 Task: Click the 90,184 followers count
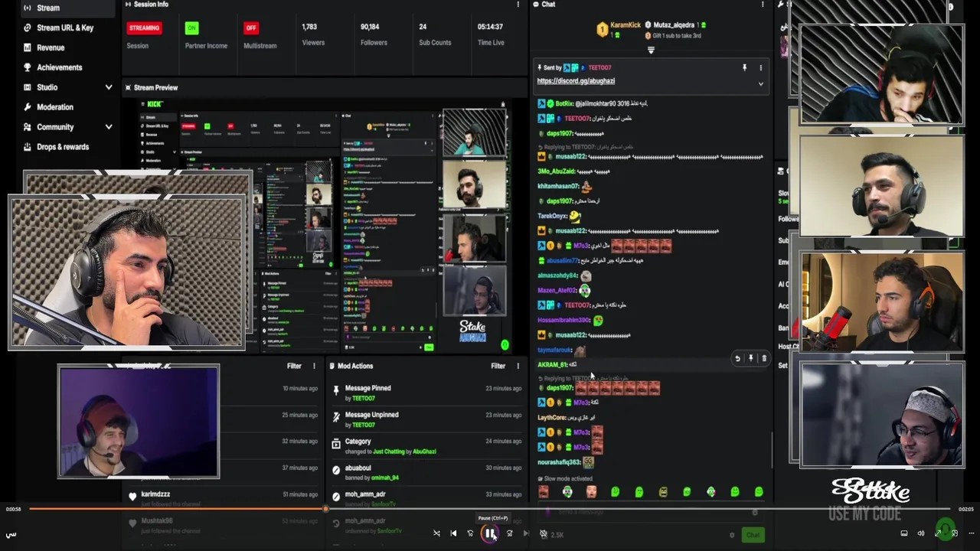point(370,27)
